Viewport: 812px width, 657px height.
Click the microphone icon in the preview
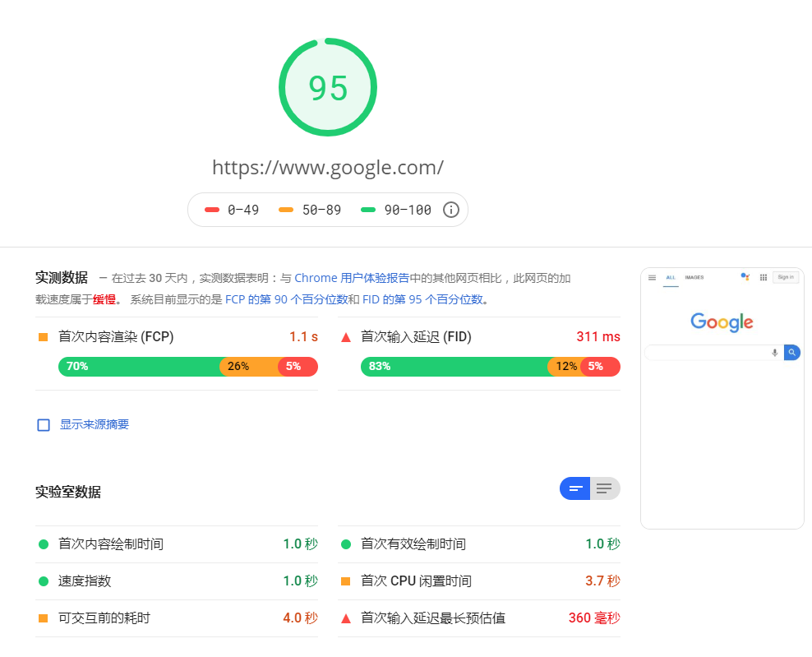click(775, 353)
